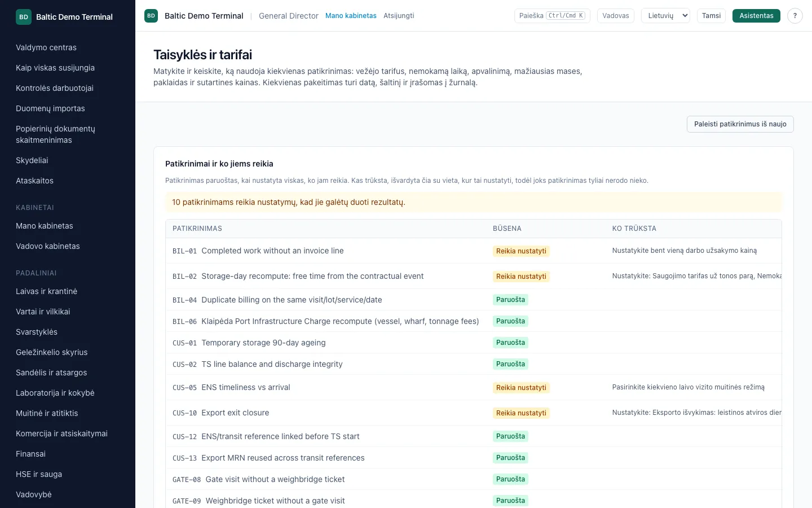The height and width of the screenshot is (508, 812).
Task: Click the BD logo badge in sidebar
Action: 24,17
